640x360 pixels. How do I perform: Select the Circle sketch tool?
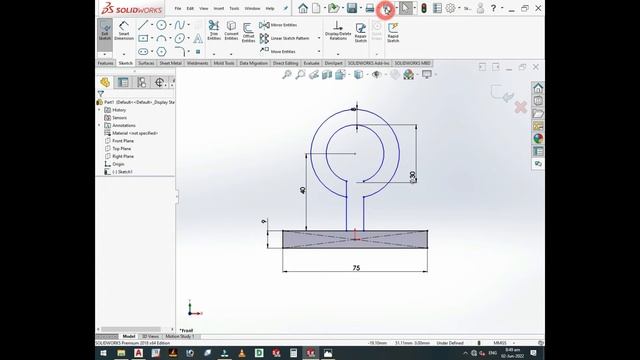tap(161, 25)
